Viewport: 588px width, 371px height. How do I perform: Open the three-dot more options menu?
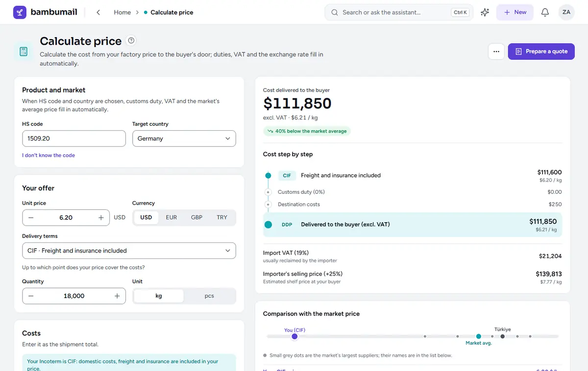[496, 51]
